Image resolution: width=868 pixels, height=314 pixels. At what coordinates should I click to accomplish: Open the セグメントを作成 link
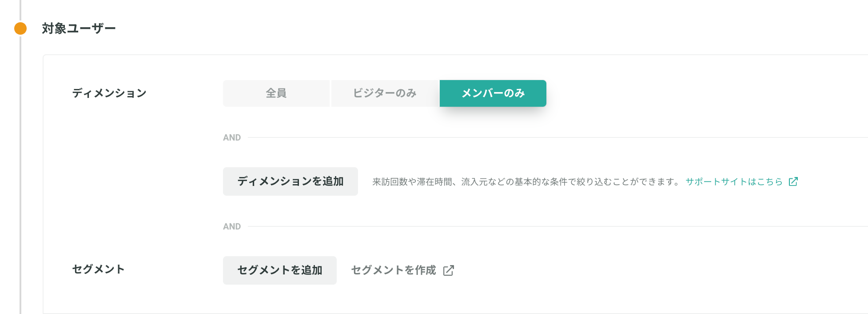pyautogui.click(x=394, y=270)
